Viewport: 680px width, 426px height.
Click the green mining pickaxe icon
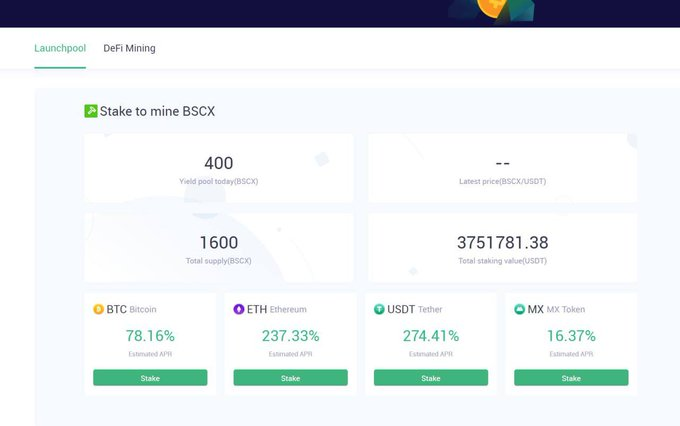[x=91, y=111]
